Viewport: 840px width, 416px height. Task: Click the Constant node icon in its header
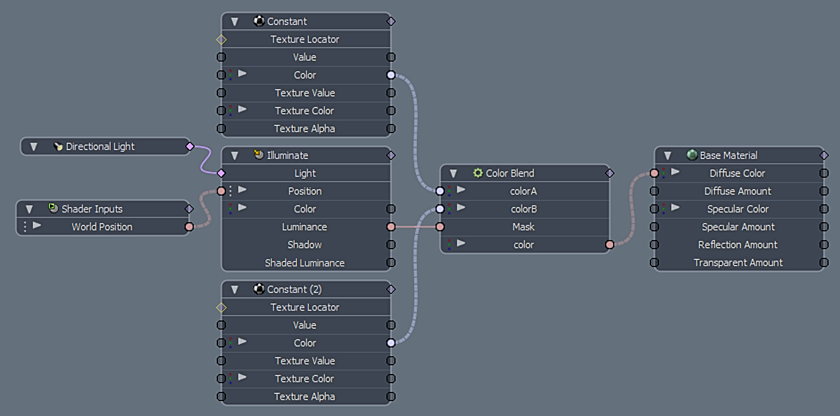click(260, 21)
